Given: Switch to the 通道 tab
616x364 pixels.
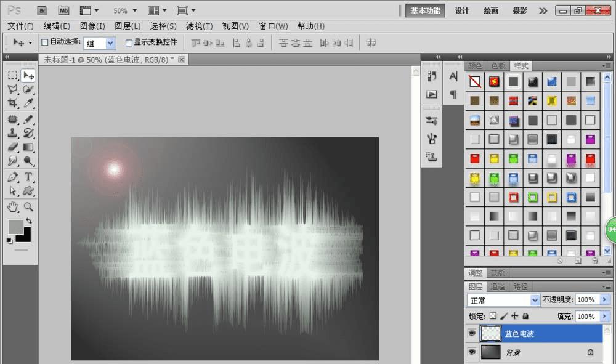Looking at the screenshot, I should click(x=498, y=286).
